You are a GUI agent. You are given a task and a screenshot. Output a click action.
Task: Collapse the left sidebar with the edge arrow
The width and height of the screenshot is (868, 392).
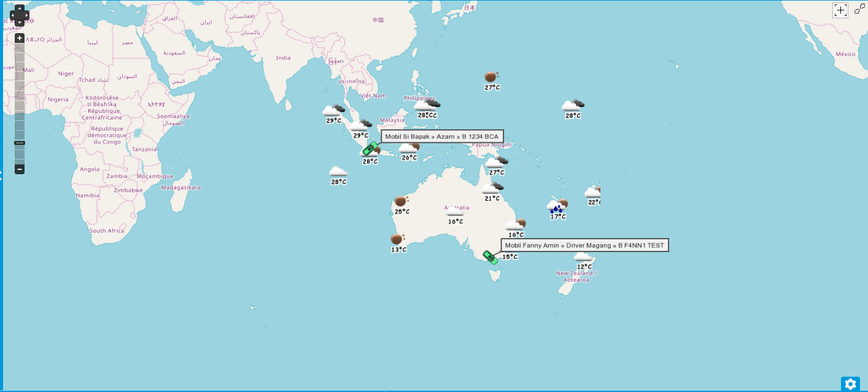coord(2,175)
